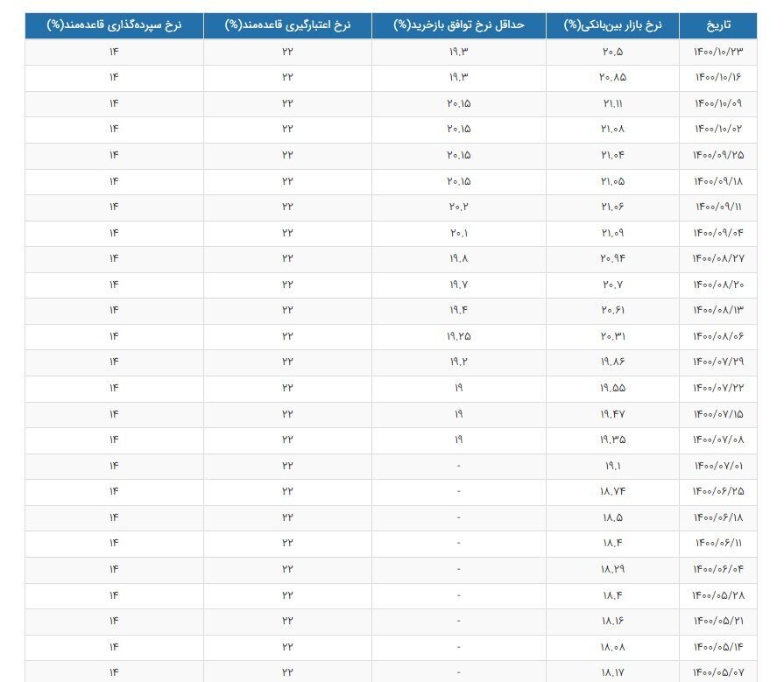Click the interbank rate value ۱۸.۷۴
The width and height of the screenshot is (784, 682).
(612, 491)
